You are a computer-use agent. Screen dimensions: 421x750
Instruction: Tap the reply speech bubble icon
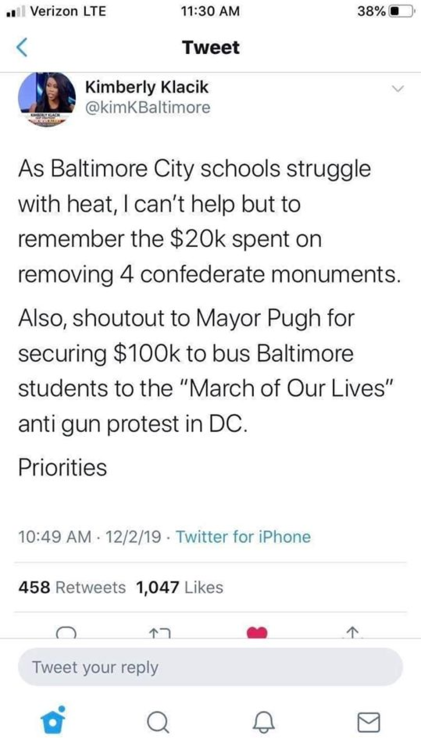pos(64,633)
